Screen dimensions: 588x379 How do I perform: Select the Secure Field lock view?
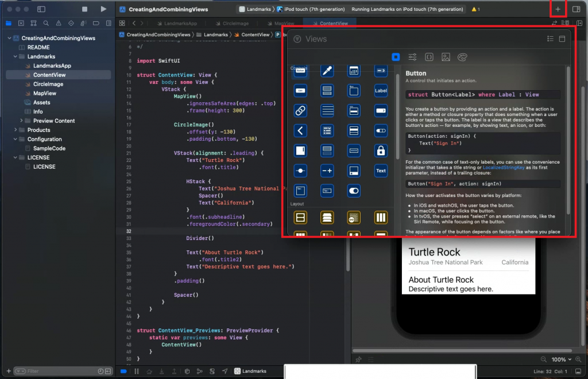(381, 150)
